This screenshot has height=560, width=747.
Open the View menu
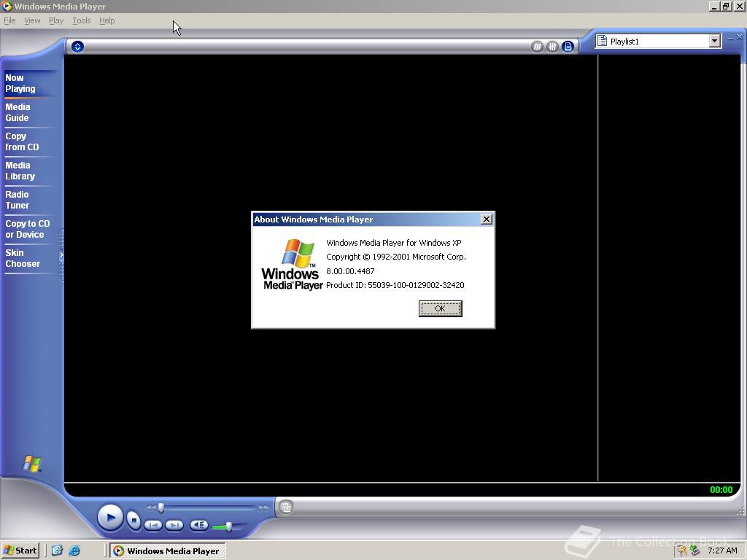[32, 20]
